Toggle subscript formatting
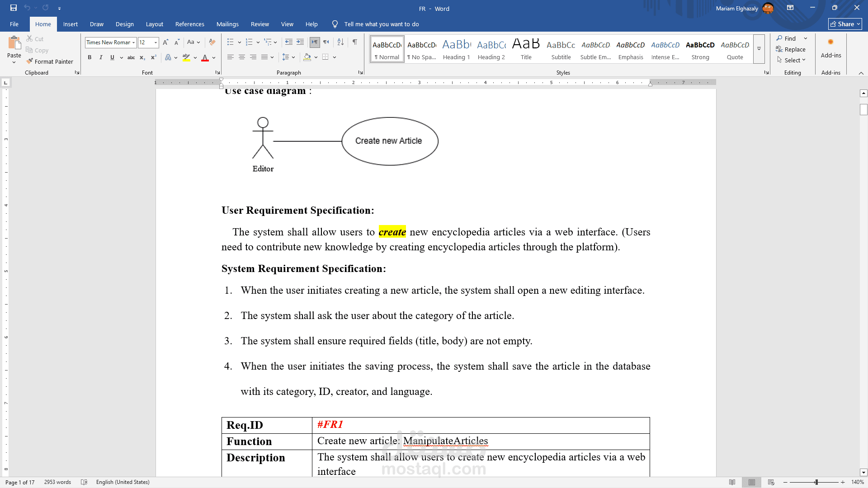The image size is (868, 488). coord(142,57)
